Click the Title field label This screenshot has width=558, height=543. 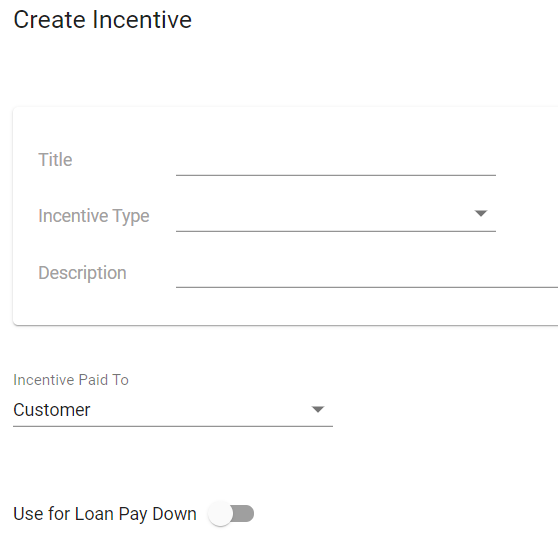(55, 159)
